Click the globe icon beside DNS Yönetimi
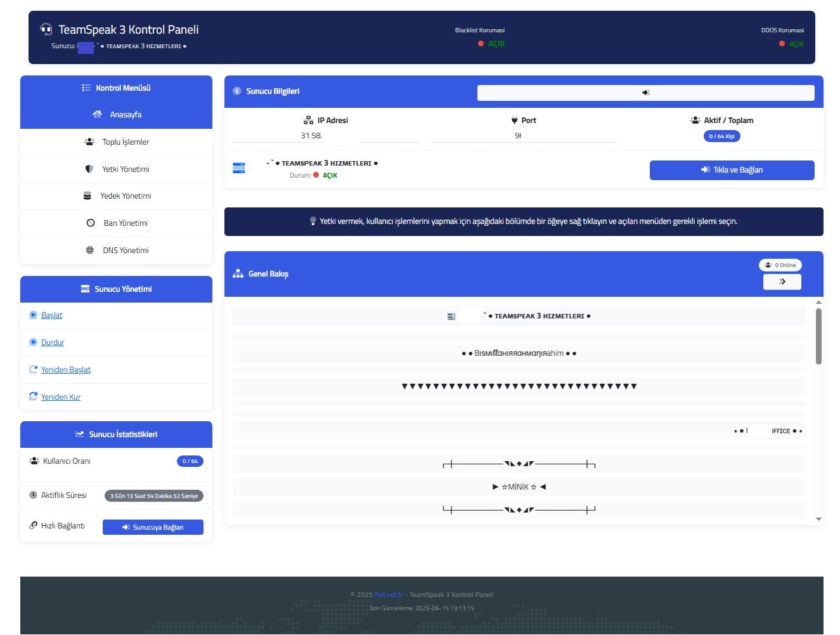 click(90, 251)
